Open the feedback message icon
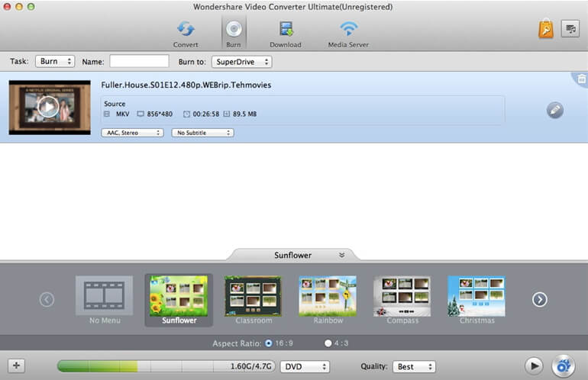This screenshot has height=380, width=588. click(x=570, y=28)
